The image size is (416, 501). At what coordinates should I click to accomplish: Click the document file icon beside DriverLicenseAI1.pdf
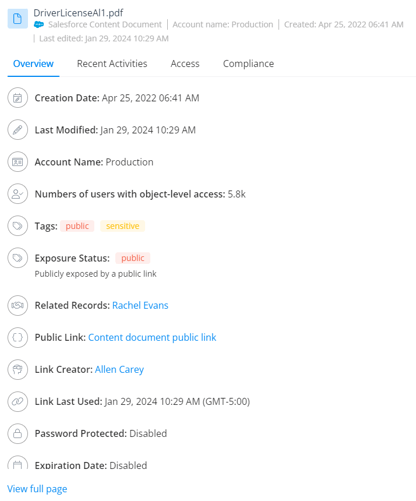click(x=18, y=19)
